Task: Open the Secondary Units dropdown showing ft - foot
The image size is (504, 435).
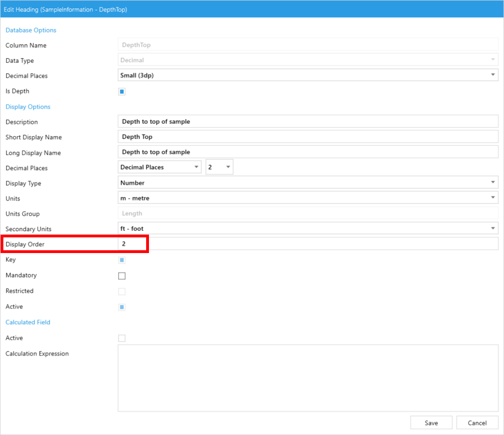Action: pyautogui.click(x=307, y=228)
